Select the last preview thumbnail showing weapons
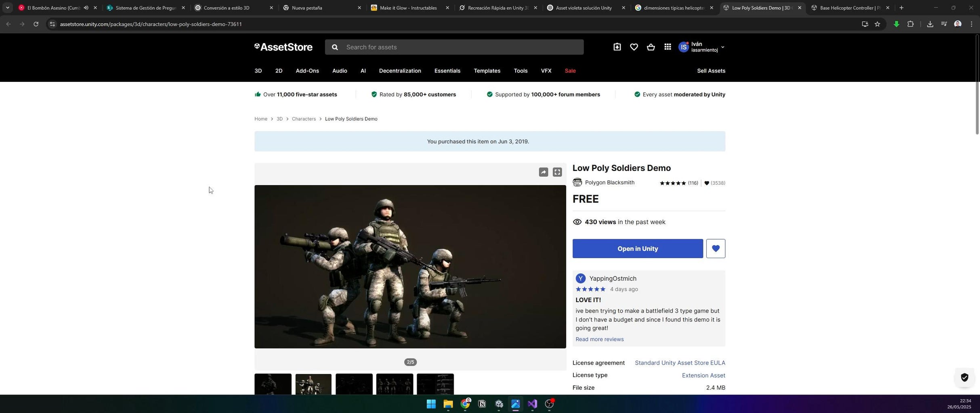 click(435, 384)
